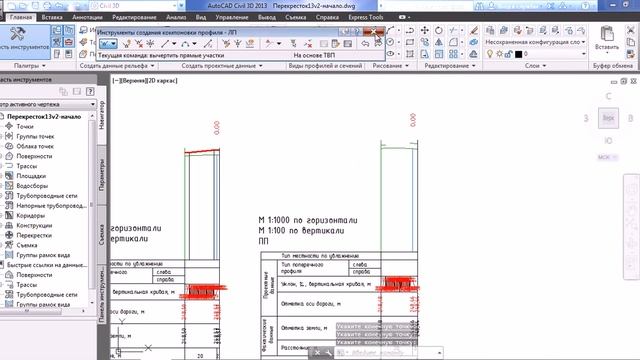
Task: Select the Mirror tool in the editing panel
Action: coord(438,42)
